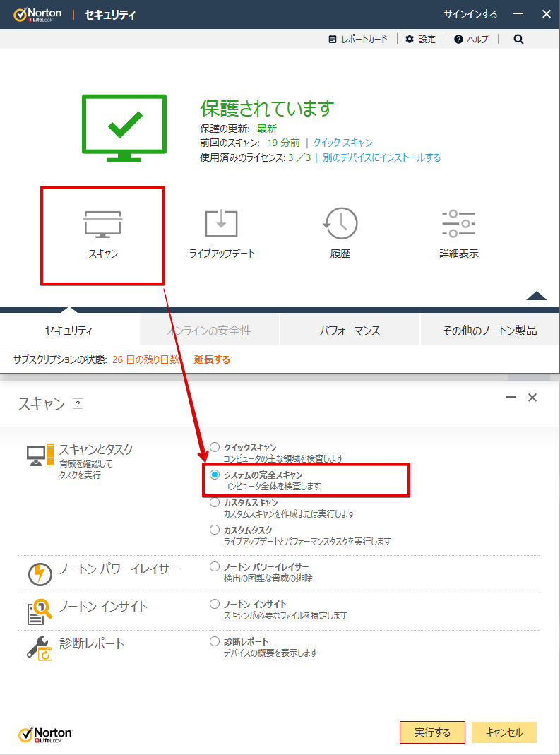
Task: Click the ? help icon beside スキャン title
Action: (78, 403)
